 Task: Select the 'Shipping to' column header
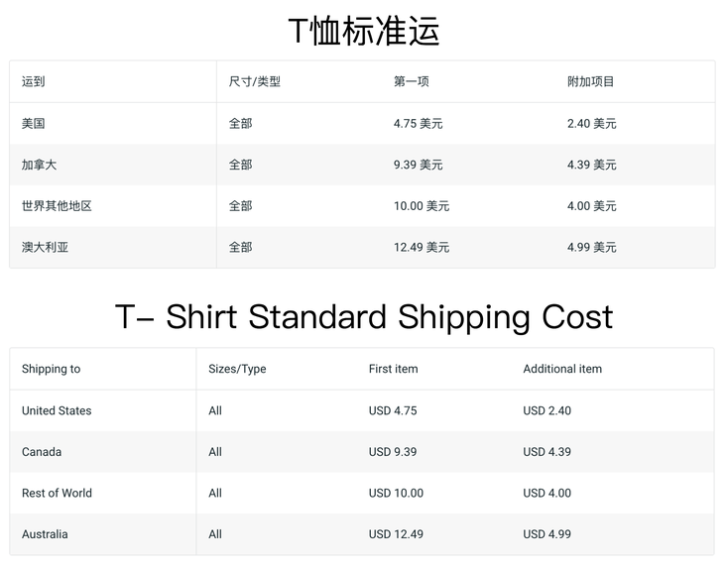point(51,369)
